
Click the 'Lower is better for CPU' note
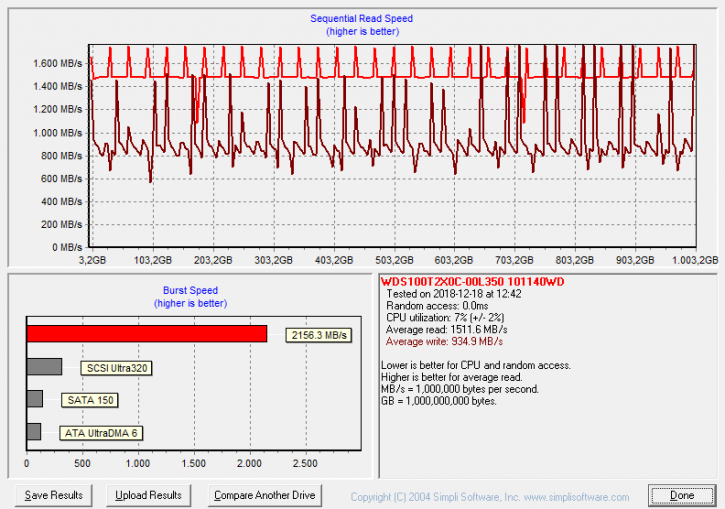click(476, 365)
